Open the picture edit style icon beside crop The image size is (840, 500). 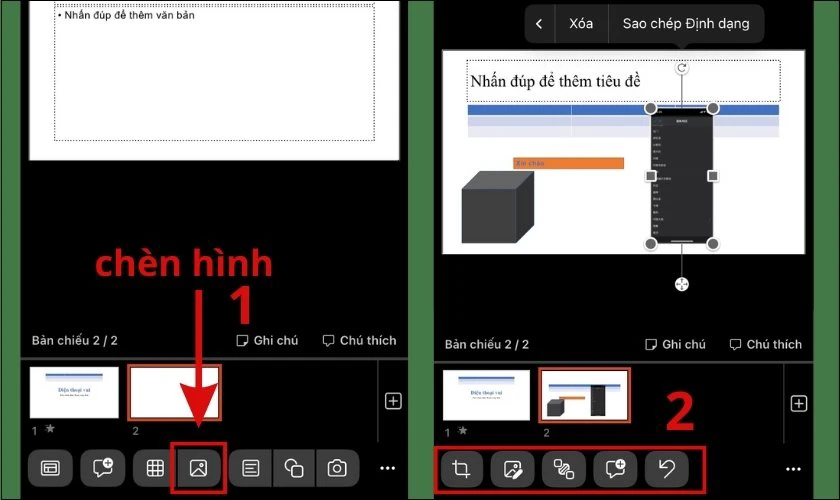coord(513,468)
